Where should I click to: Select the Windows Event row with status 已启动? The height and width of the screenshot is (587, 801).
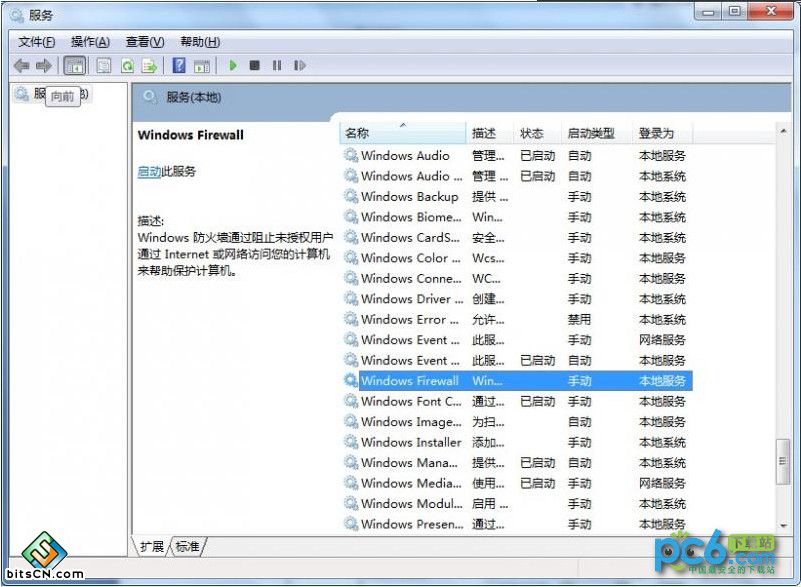pyautogui.click(x=516, y=360)
